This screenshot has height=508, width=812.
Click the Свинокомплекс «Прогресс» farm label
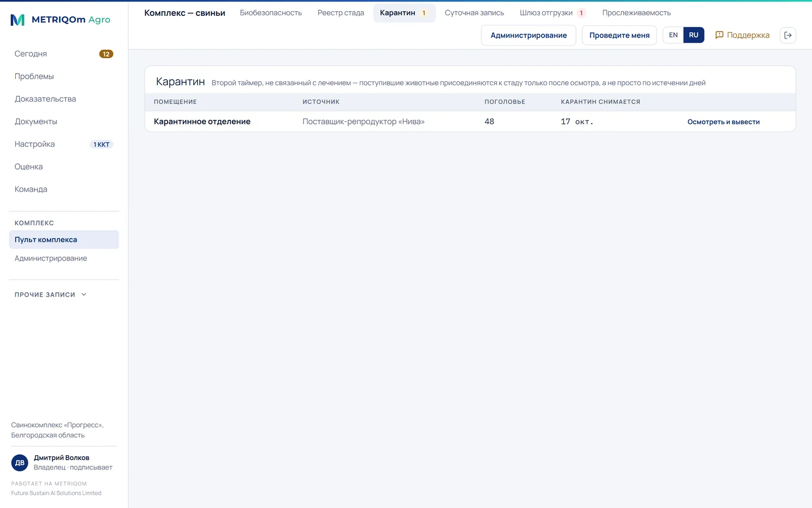pyautogui.click(x=57, y=430)
